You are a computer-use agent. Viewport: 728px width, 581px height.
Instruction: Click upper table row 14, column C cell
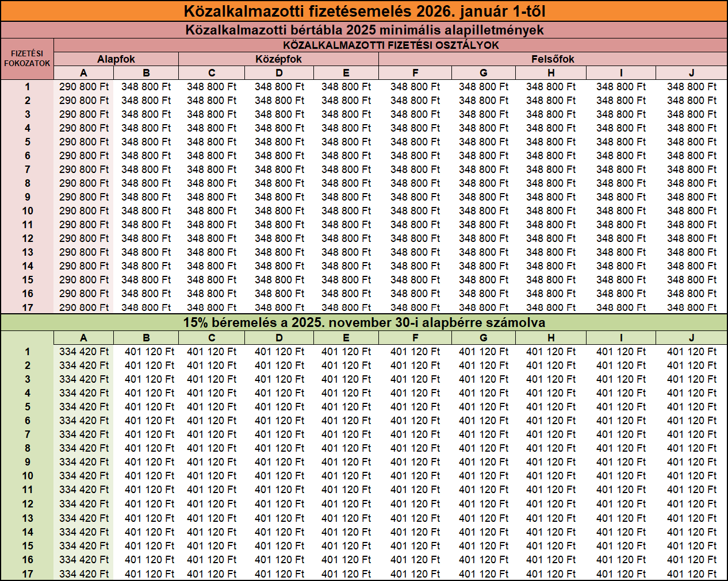tap(212, 266)
